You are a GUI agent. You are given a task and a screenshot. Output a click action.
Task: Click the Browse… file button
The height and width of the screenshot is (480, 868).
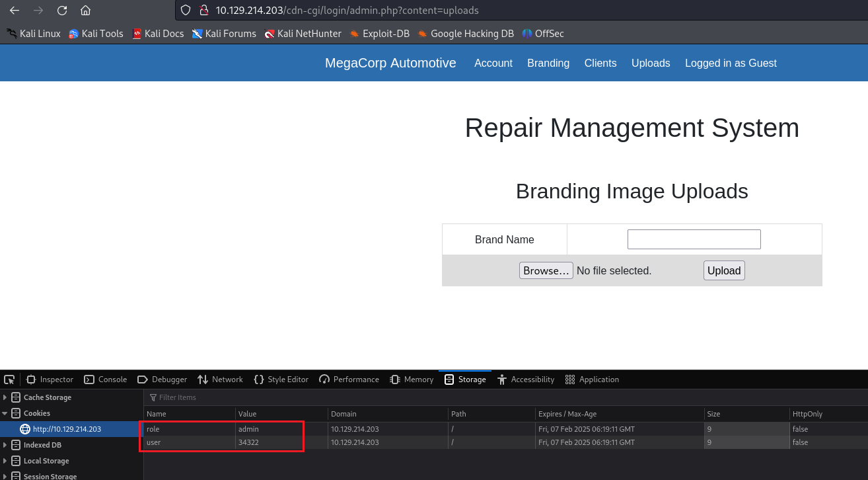coord(546,270)
